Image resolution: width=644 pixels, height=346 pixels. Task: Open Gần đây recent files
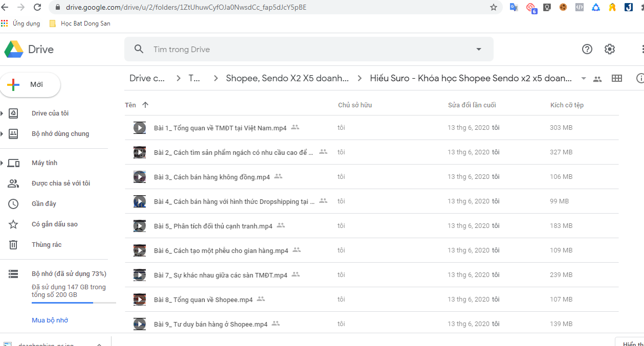coord(44,204)
